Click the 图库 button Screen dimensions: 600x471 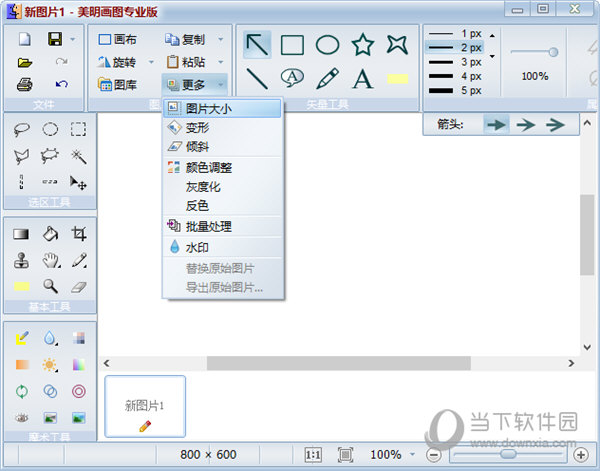pos(117,85)
